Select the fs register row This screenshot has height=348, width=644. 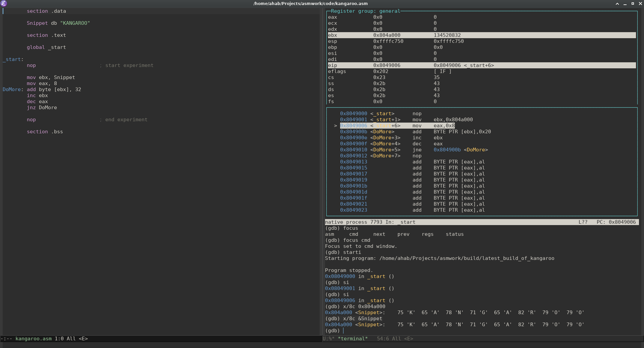coord(482,101)
